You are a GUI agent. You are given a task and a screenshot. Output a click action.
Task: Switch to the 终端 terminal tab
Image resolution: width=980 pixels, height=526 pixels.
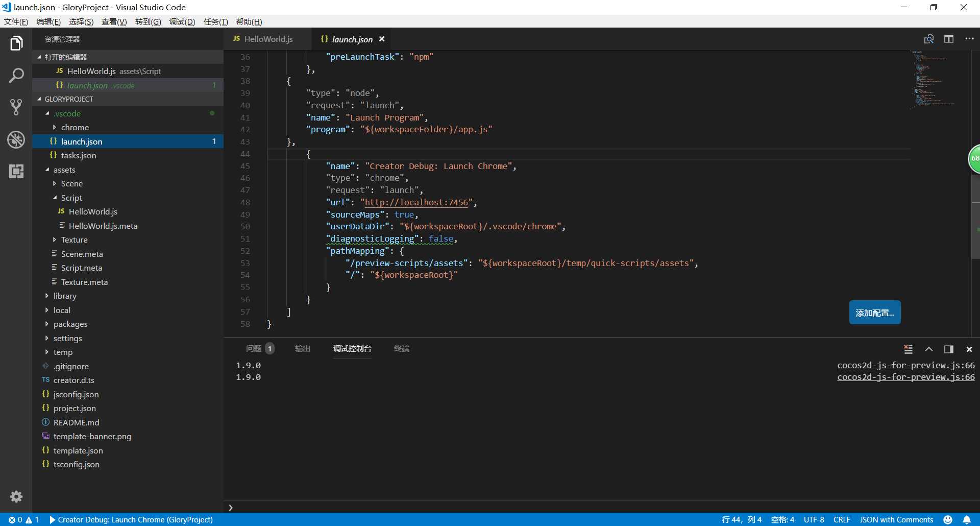[402, 349]
